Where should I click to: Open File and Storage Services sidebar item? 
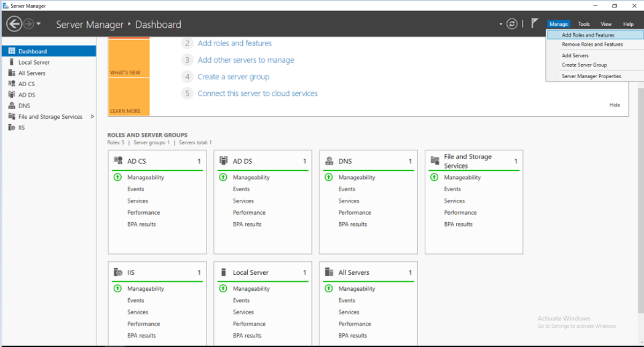click(x=49, y=117)
